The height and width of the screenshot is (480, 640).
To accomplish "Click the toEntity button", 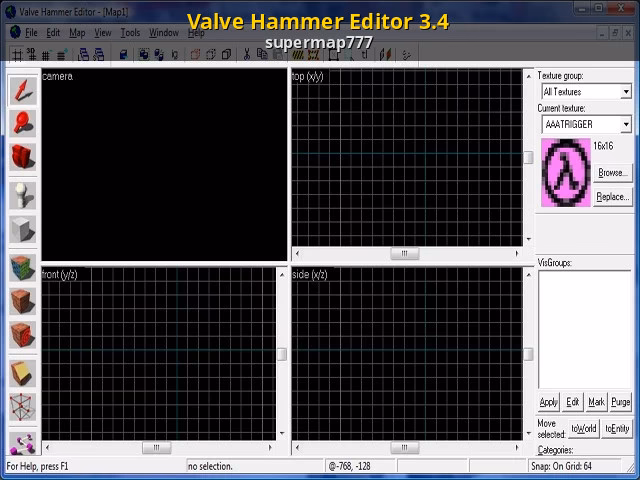I will coord(617,429).
